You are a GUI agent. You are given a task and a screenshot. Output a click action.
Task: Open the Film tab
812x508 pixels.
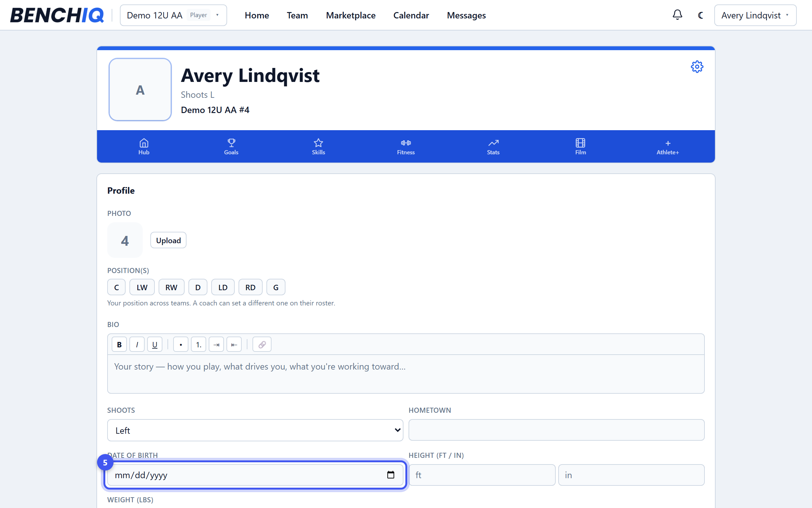[580, 146]
